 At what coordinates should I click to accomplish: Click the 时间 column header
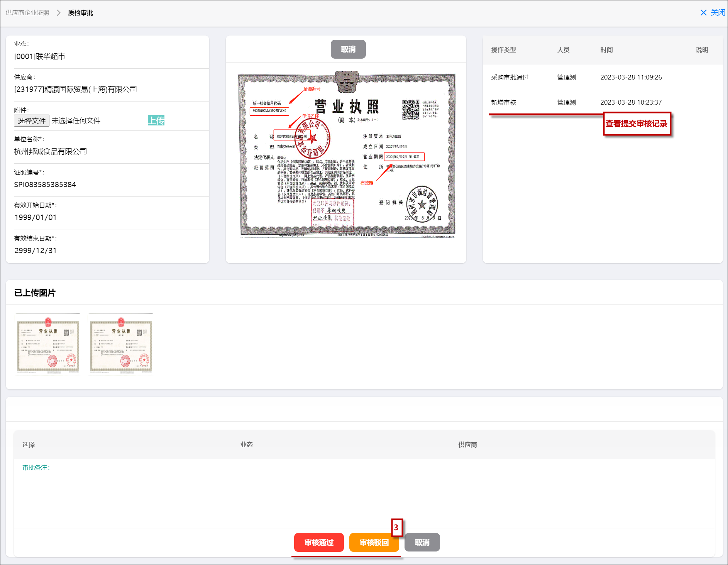(x=606, y=50)
